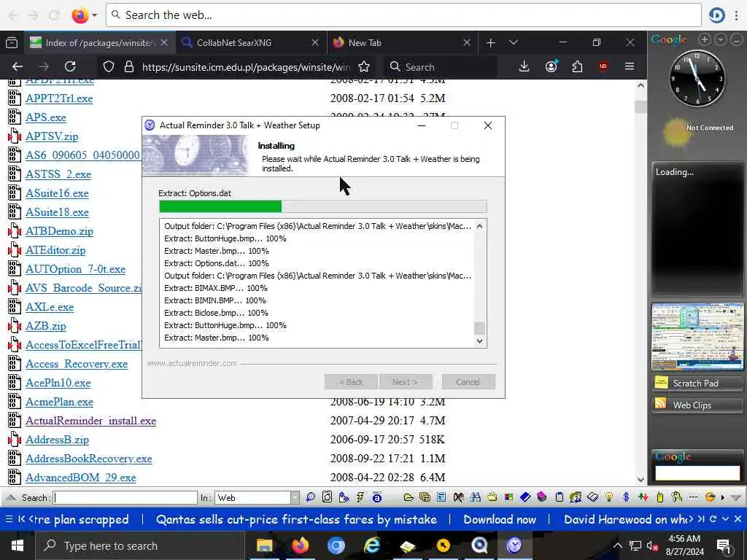
Task: Open the Firefox account icon
Action: [x=551, y=66]
